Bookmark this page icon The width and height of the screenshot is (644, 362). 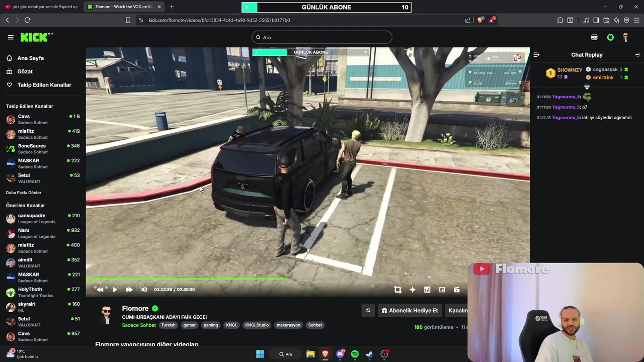point(128,20)
